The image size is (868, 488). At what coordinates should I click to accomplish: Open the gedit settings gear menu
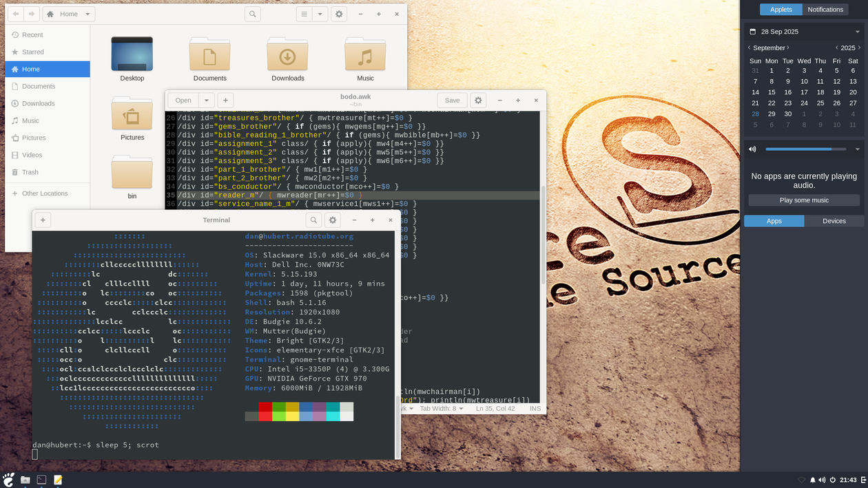pos(479,100)
